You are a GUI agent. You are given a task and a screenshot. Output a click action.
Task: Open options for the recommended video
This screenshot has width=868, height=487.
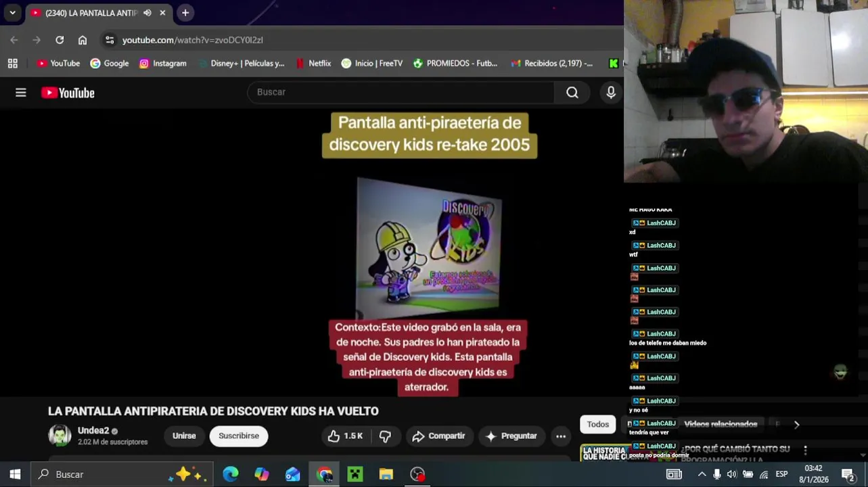point(805,450)
